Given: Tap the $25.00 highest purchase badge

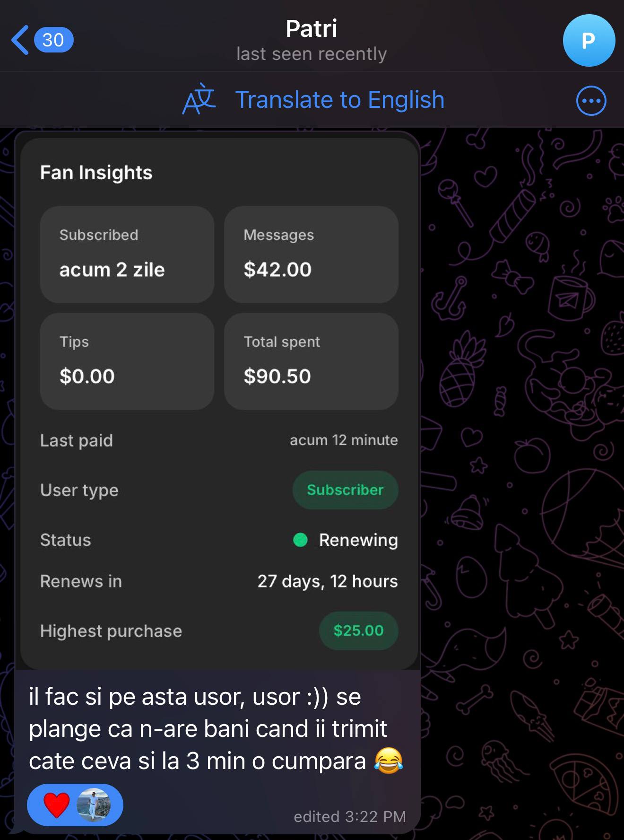Looking at the screenshot, I should [358, 630].
